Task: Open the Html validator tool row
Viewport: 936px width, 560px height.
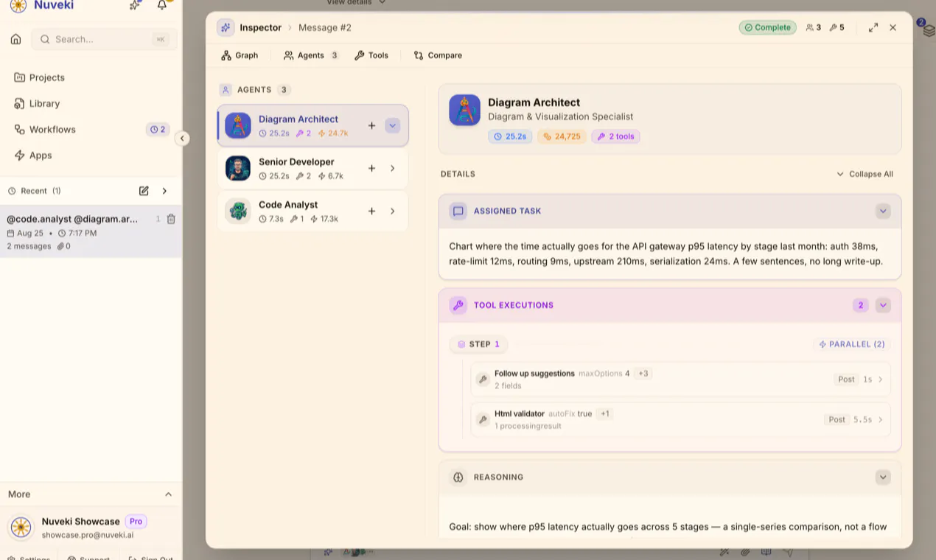Action: 680,420
